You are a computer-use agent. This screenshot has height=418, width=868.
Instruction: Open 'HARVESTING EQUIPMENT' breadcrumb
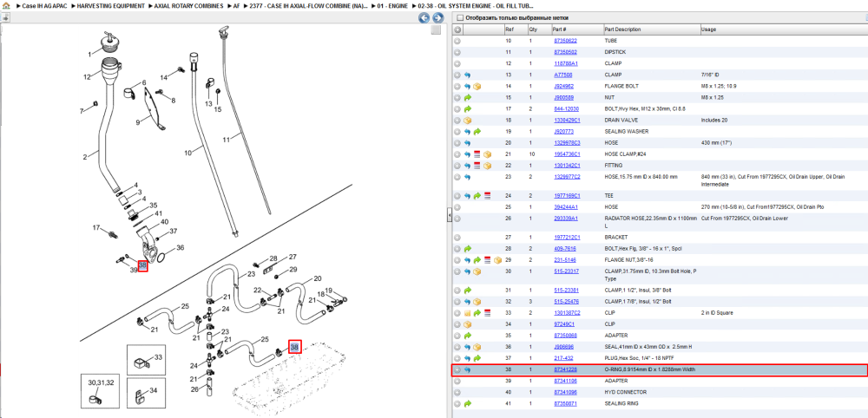[111, 6]
